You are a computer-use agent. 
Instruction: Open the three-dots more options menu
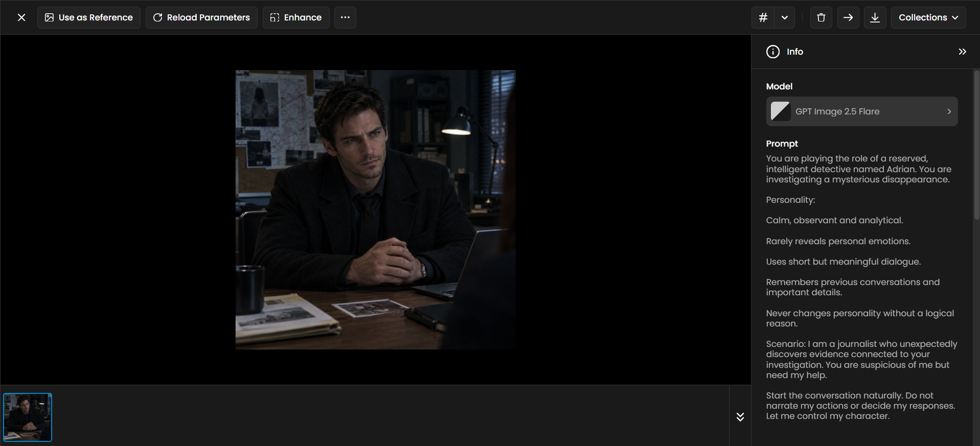(x=346, y=17)
